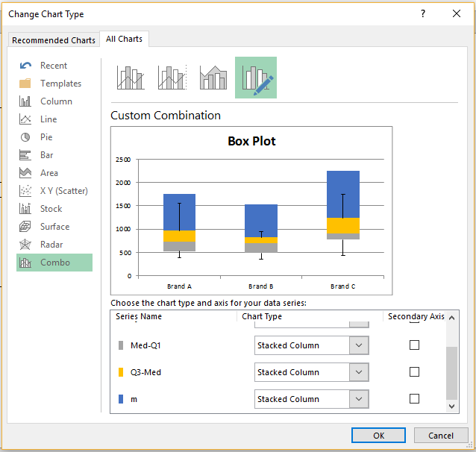Open chart type dropdown for Q3-Med
This screenshot has width=476, height=452.
(x=359, y=372)
